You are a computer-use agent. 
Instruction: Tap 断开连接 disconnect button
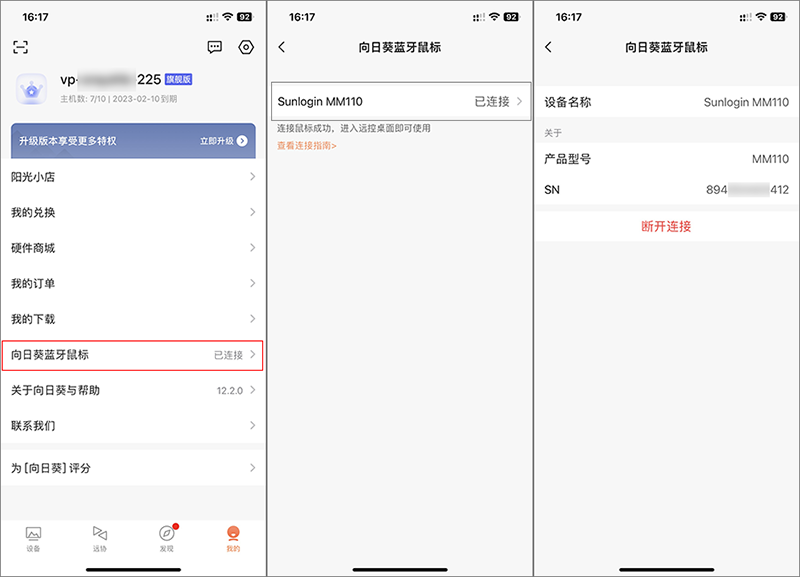666,227
